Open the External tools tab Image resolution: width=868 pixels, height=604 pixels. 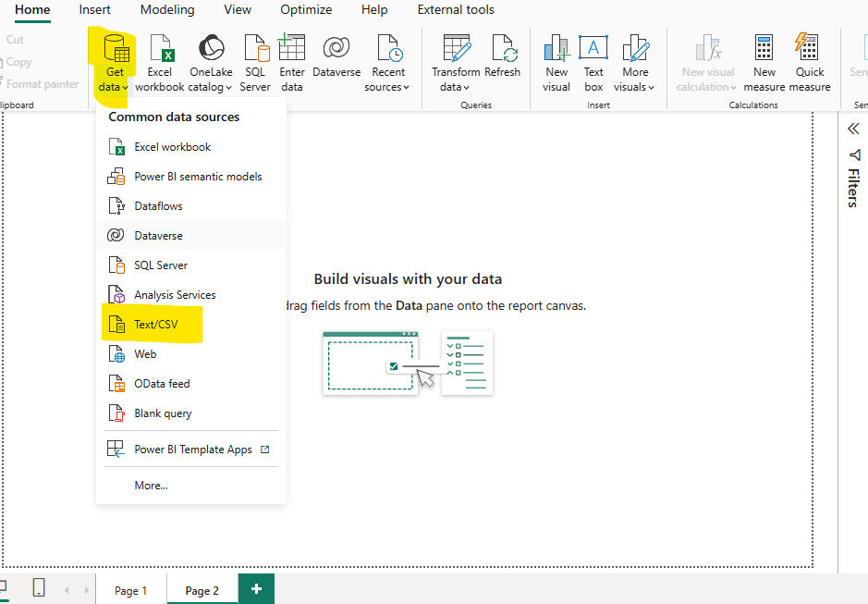click(456, 10)
